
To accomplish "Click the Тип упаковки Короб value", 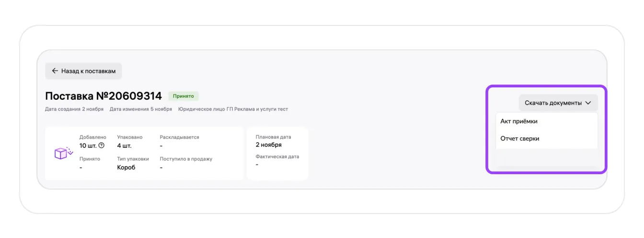I will point(126,167).
